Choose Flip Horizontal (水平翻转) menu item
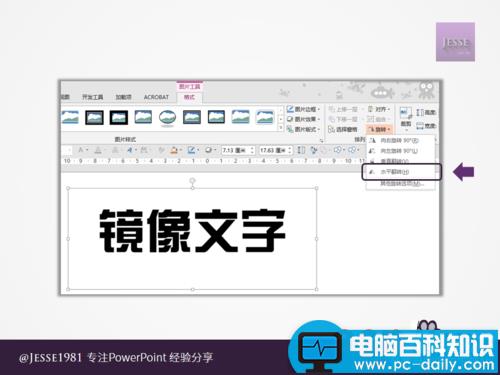 [x=401, y=172]
